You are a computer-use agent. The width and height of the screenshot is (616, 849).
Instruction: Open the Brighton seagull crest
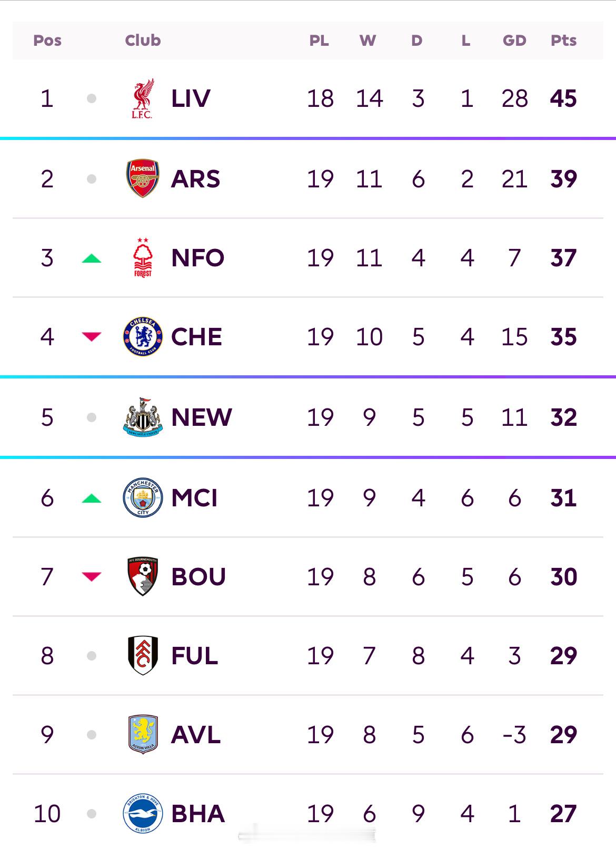143,813
